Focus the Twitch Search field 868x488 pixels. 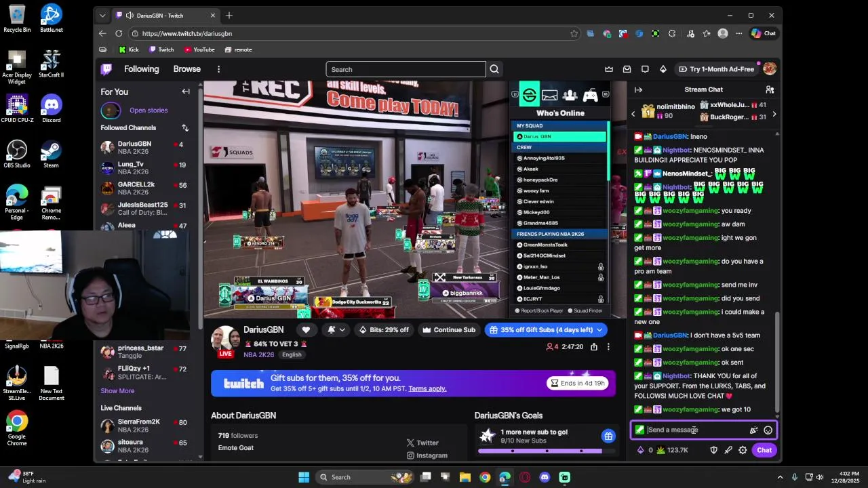tap(406, 69)
